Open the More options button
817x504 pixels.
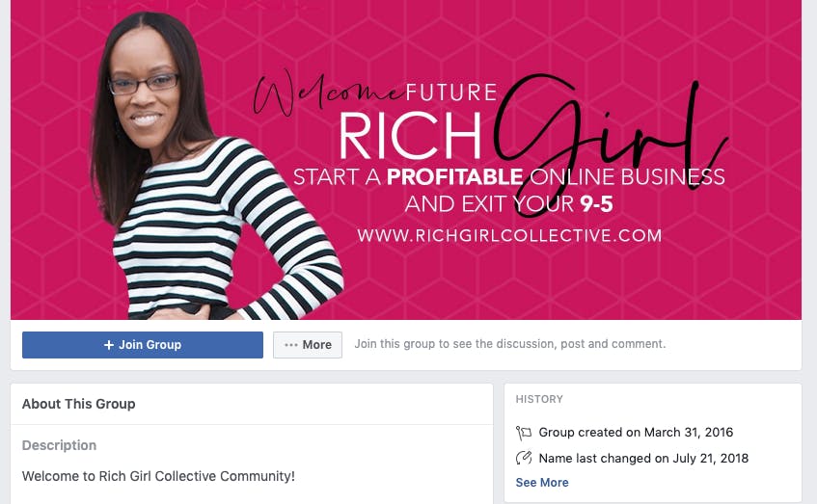[x=308, y=345]
